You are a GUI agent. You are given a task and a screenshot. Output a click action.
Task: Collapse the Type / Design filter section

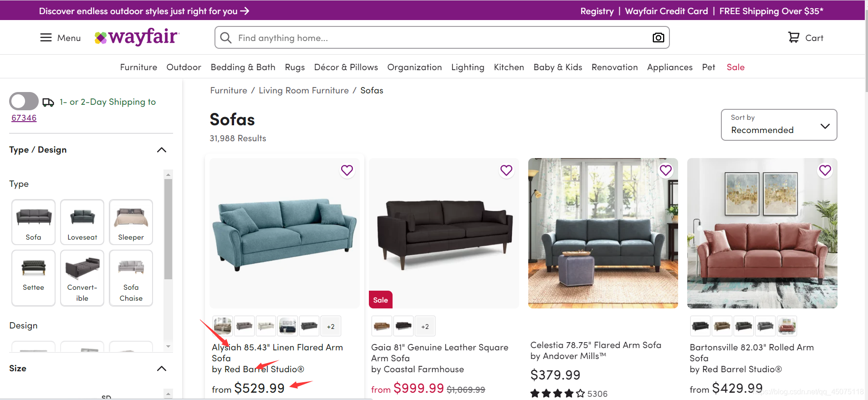point(162,150)
